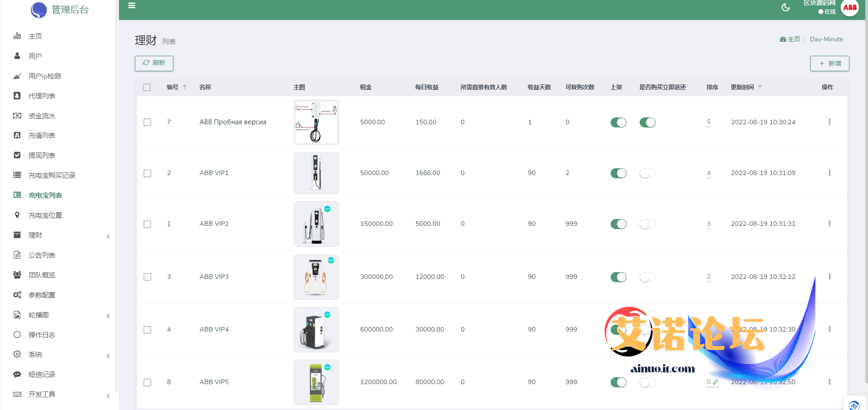Viewport: 868px width, 410px height.
Task: Click the 充电宝购买记录 list icon
Action: click(17, 175)
